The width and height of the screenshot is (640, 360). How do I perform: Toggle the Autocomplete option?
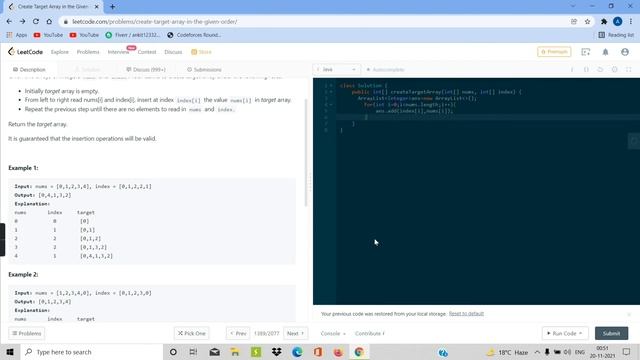click(385, 70)
